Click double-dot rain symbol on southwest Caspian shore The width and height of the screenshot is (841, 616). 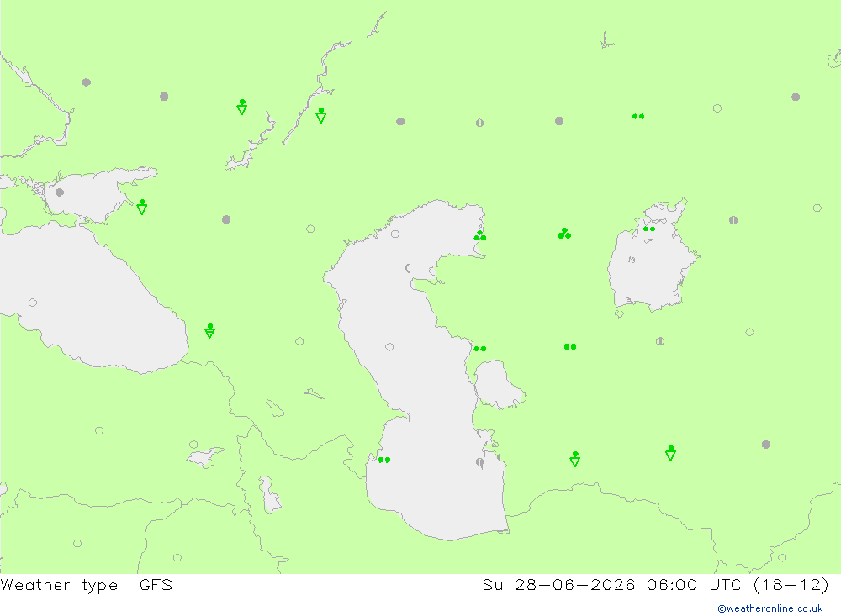pyautogui.click(x=384, y=460)
